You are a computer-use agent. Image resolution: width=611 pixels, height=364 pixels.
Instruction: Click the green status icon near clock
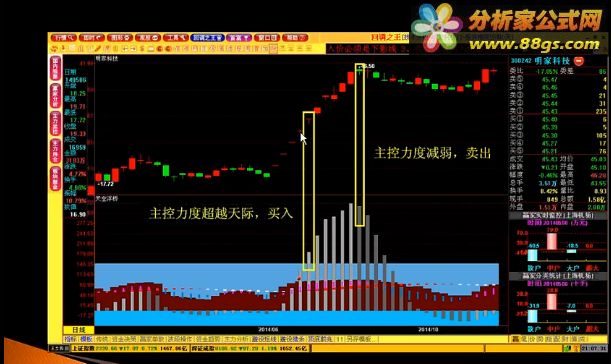coord(568,348)
